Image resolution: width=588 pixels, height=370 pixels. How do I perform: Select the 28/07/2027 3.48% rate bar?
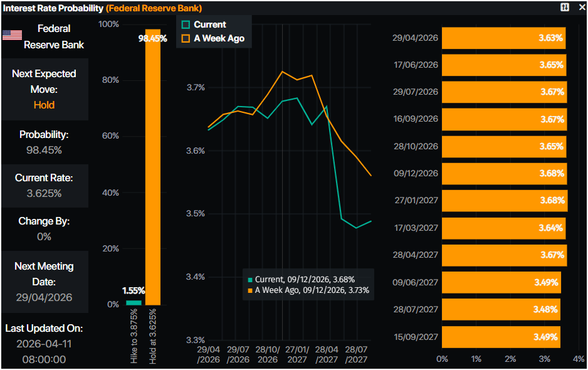[x=501, y=309]
